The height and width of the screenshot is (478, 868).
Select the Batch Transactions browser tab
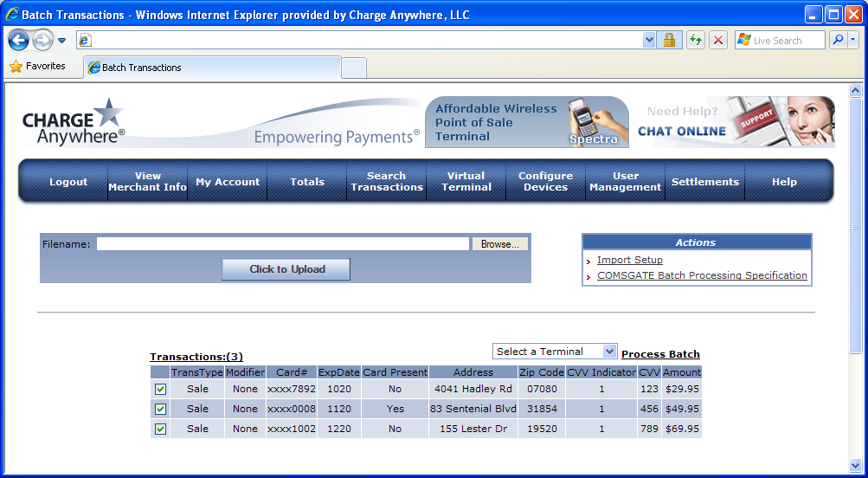click(x=212, y=68)
